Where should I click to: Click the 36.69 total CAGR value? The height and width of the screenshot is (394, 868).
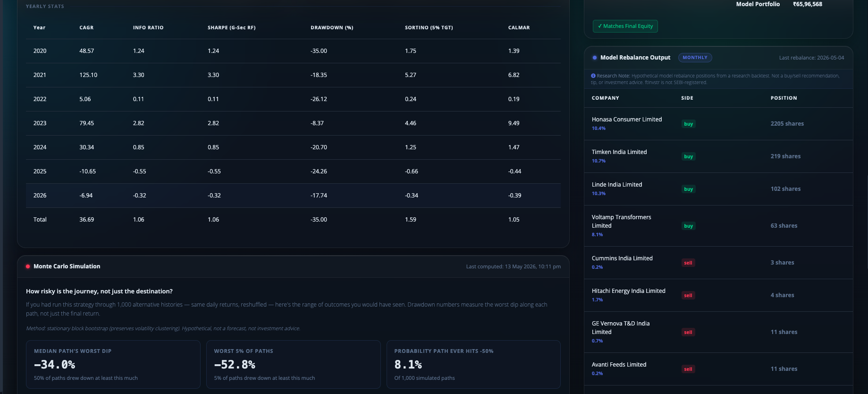[87, 220]
